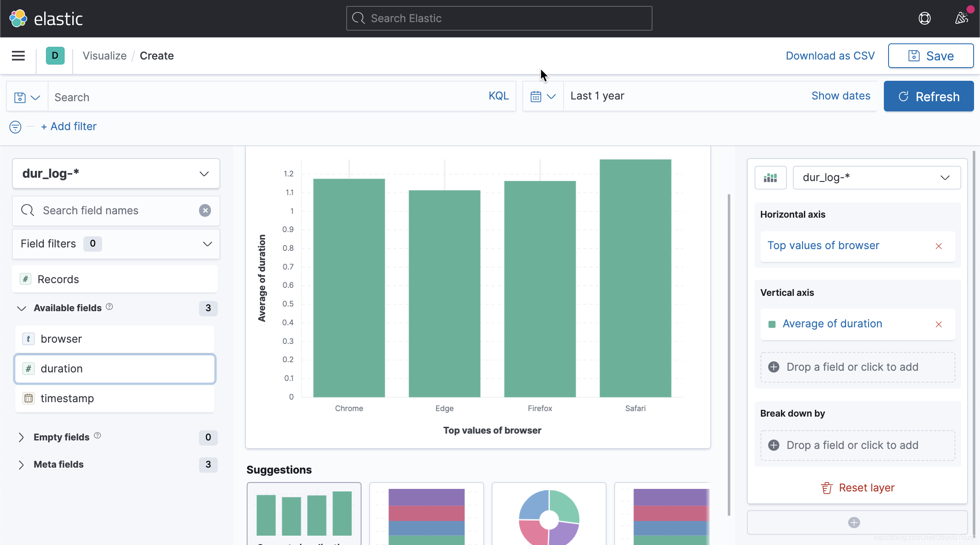Expand the Meta fields section
The height and width of the screenshot is (545, 980).
tap(21, 464)
